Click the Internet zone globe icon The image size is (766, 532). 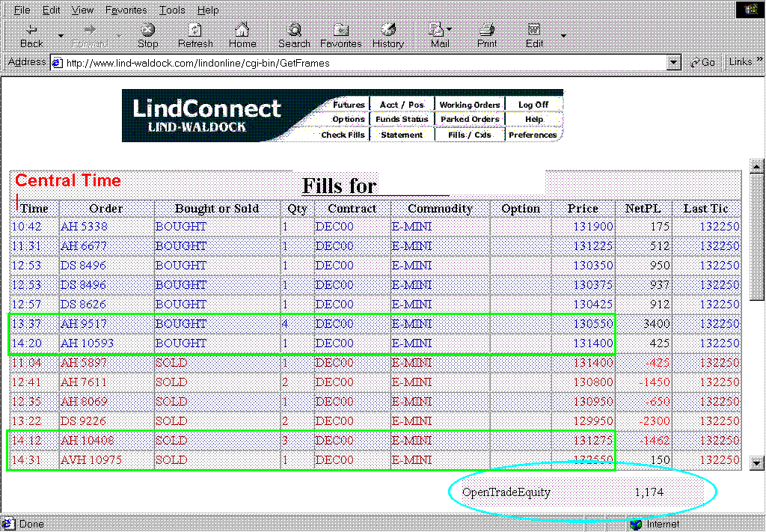coord(636,525)
